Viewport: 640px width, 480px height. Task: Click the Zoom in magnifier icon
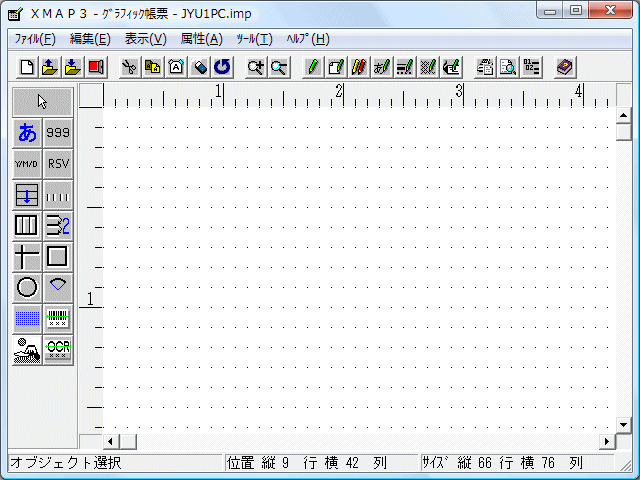(256, 67)
